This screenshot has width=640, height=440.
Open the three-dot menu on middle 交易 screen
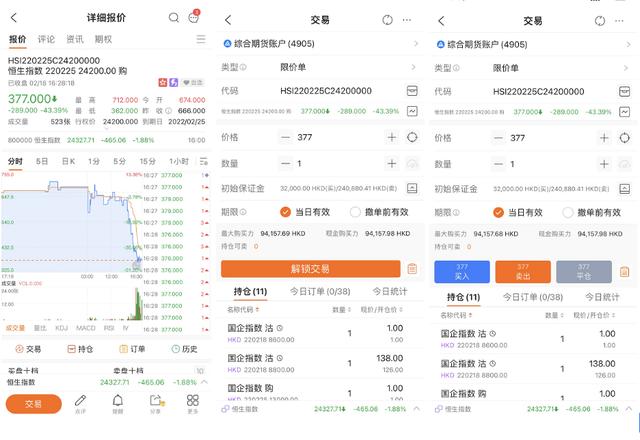[x=407, y=20]
